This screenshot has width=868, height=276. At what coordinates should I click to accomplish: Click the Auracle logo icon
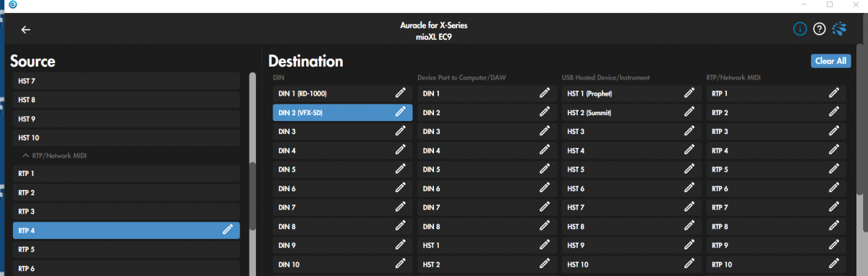(840, 29)
